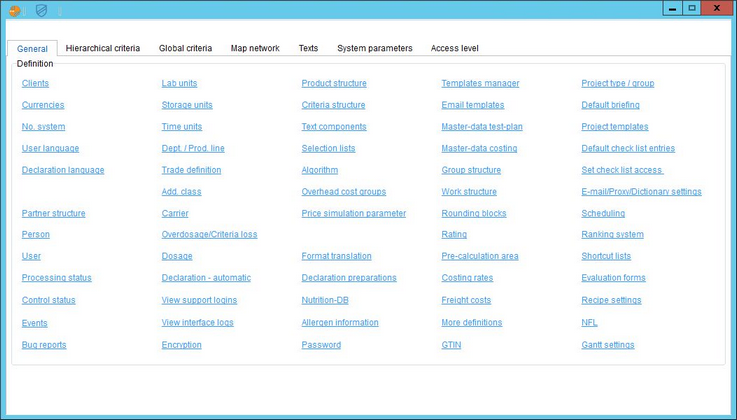
Task: Maximize the application window
Action: [692, 8]
